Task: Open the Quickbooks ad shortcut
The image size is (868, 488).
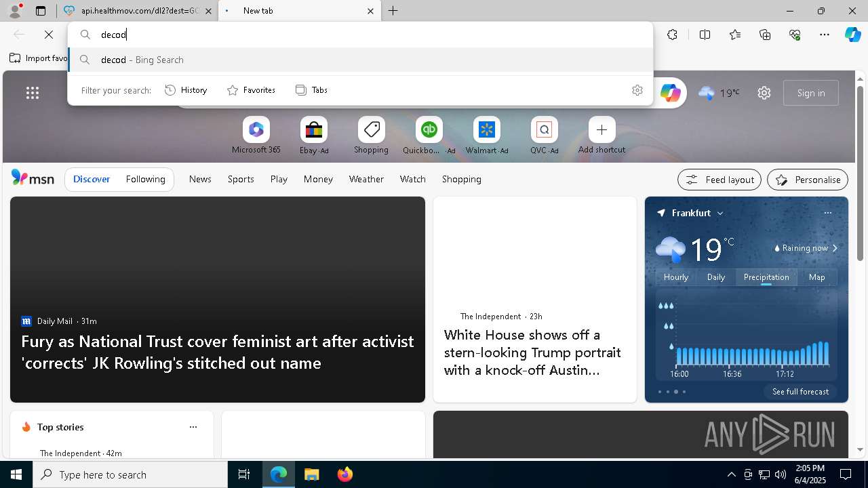Action: [x=429, y=136]
